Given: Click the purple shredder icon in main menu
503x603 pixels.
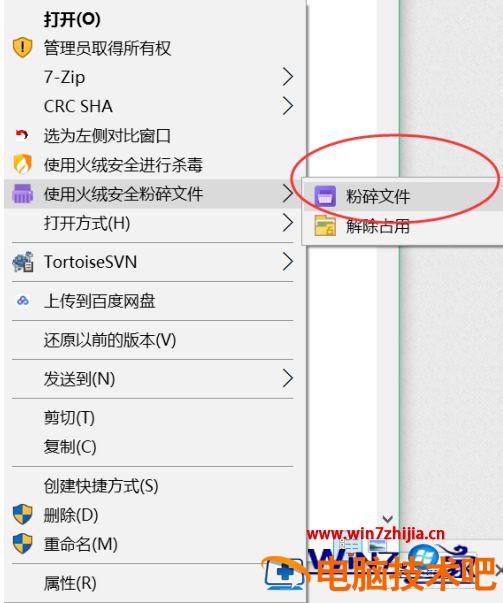Looking at the screenshot, I should click(x=22, y=193).
